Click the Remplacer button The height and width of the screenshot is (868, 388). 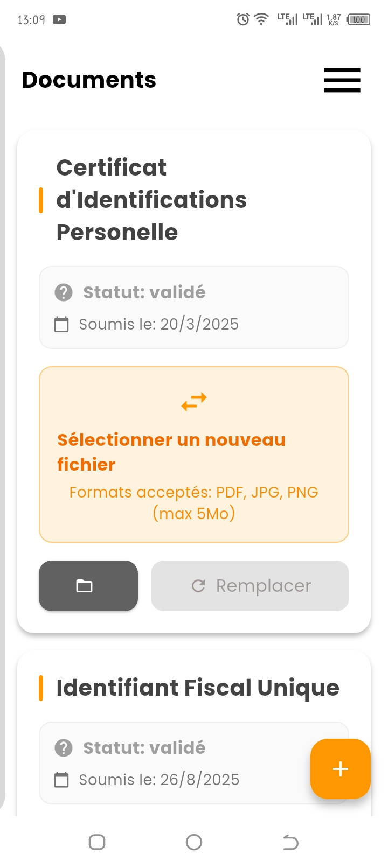pos(250,586)
